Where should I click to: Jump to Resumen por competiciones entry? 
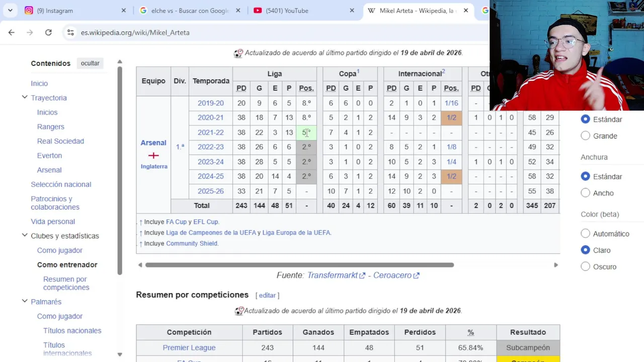click(66, 283)
